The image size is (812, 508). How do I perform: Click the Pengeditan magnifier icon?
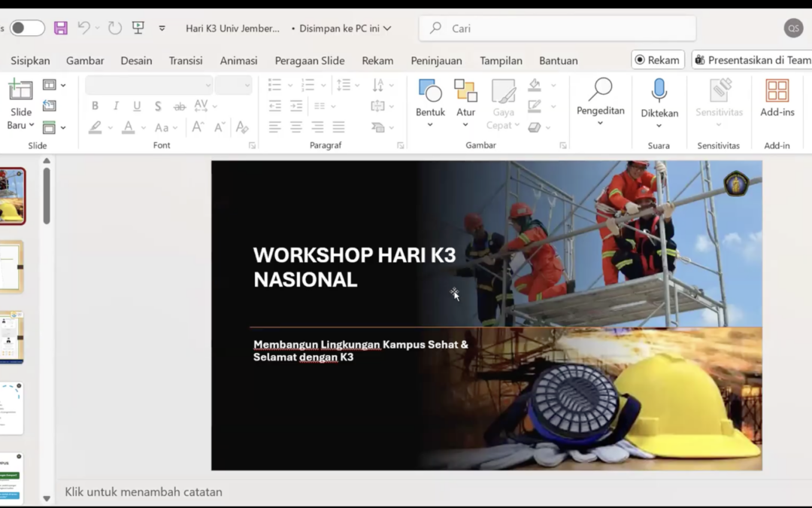pyautogui.click(x=600, y=90)
